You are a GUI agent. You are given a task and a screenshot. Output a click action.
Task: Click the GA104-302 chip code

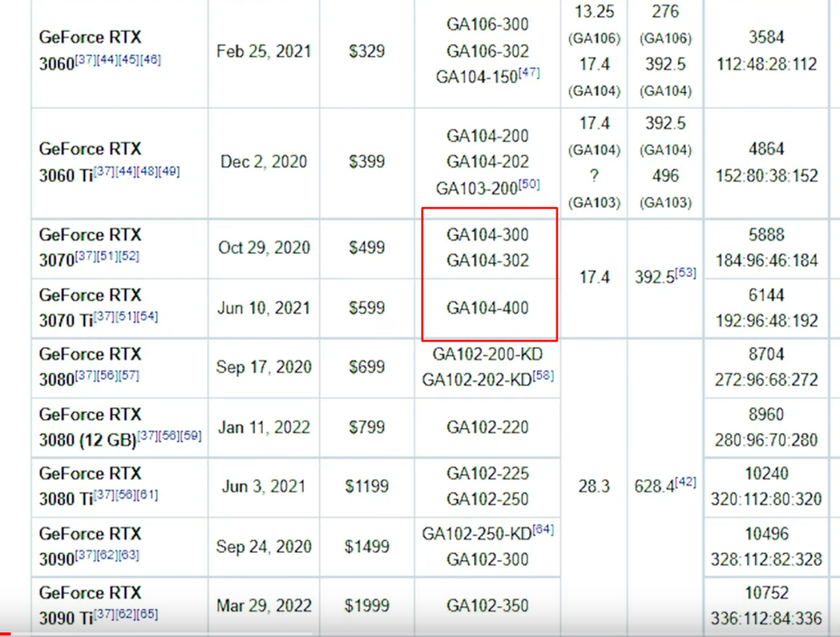click(488, 260)
